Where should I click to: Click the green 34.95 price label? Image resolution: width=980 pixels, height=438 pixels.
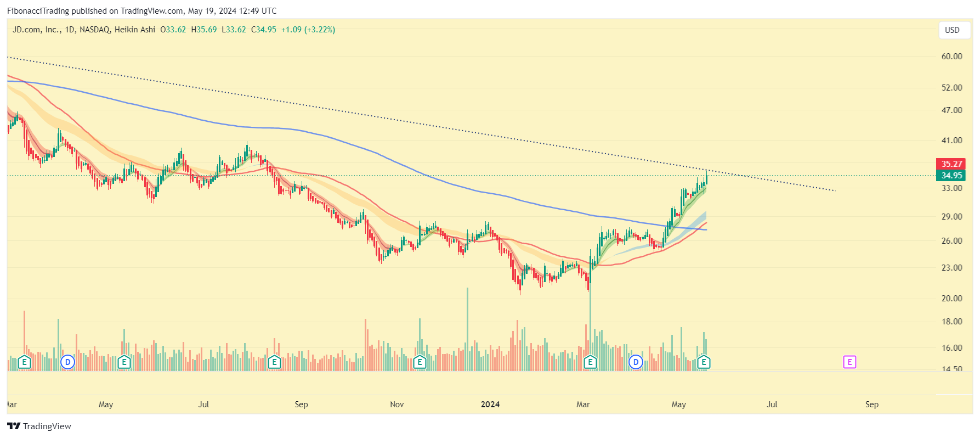pyautogui.click(x=951, y=176)
